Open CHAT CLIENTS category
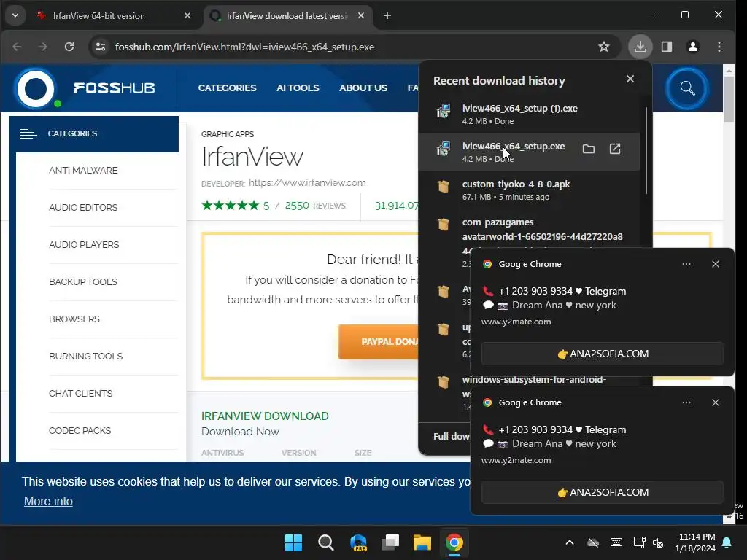This screenshot has width=747, height=560. point(80,393)
